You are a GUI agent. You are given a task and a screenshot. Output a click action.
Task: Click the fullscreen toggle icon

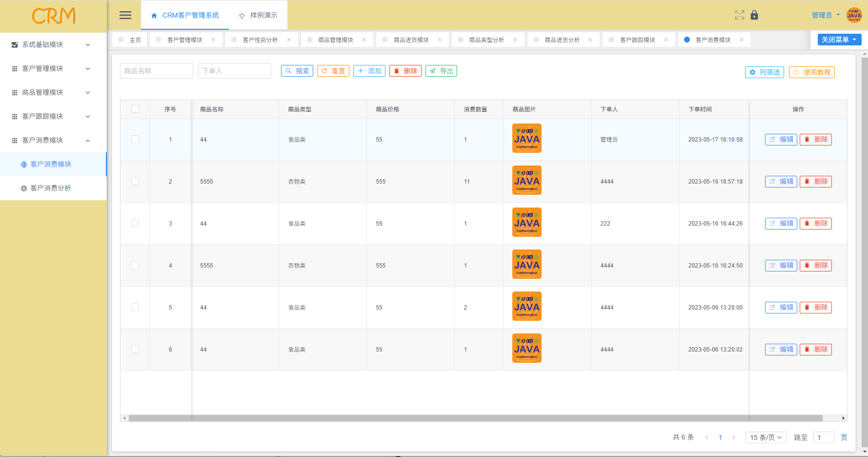point(740,15)
